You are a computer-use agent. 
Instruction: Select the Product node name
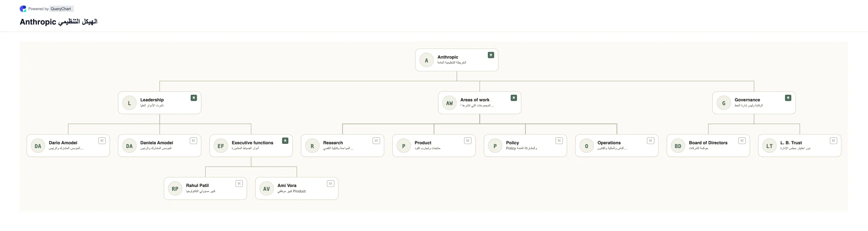[423, 143]
